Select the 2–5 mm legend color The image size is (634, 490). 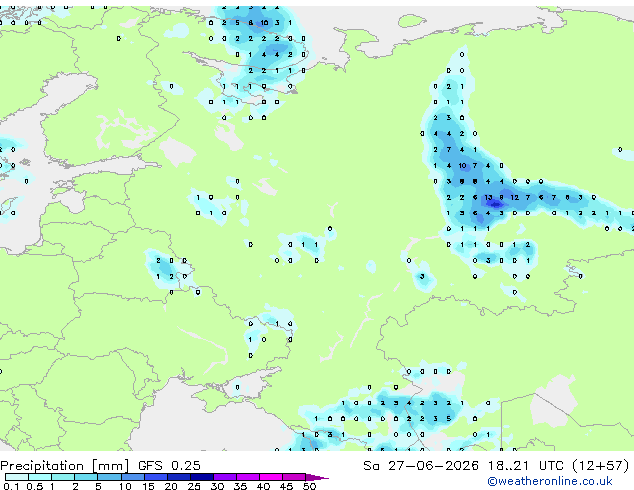[x=86, y=477]
